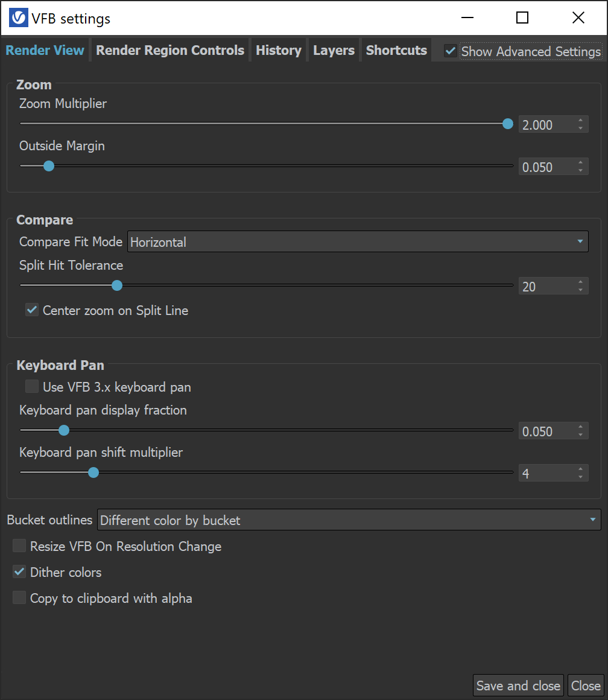
Task: Enable Resize VFB On Resolution Change
Action: [x=19, y=546]
